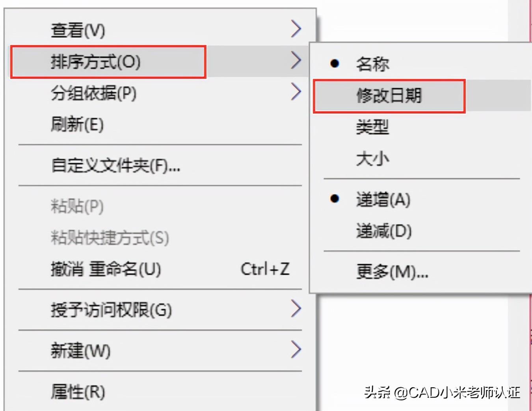The height and width of the screenshot is (411, 532).
Task: Sort by 修改日期 (date modified)
Action: pos(389,96)
